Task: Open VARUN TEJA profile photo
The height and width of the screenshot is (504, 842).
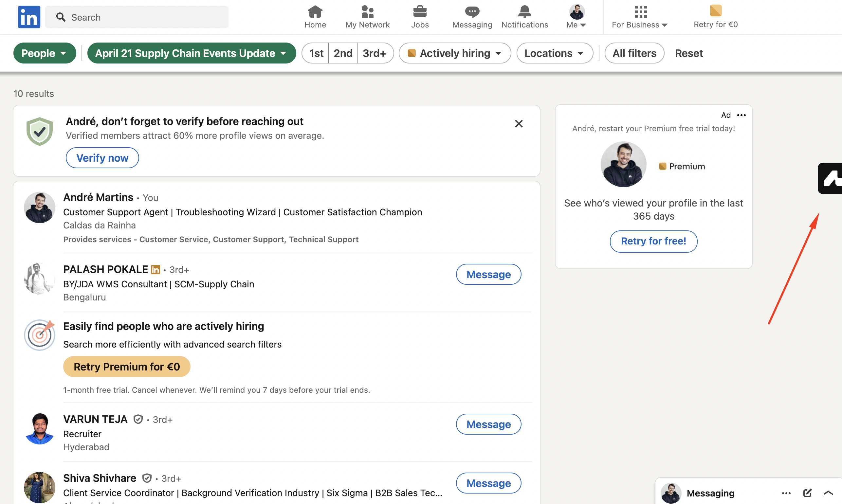Action: pyautogui.click(x=40, y=429)
